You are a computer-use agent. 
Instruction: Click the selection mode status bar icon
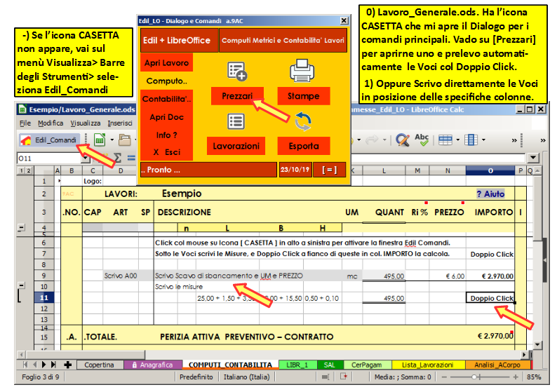(x=325, y=377)
